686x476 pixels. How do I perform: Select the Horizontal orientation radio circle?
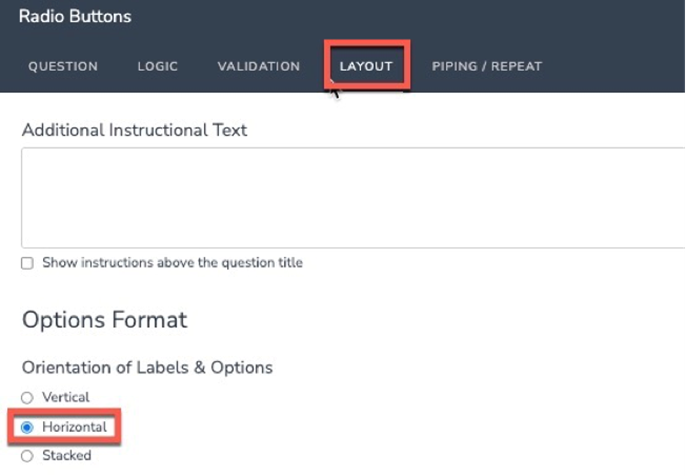[27, 427]
